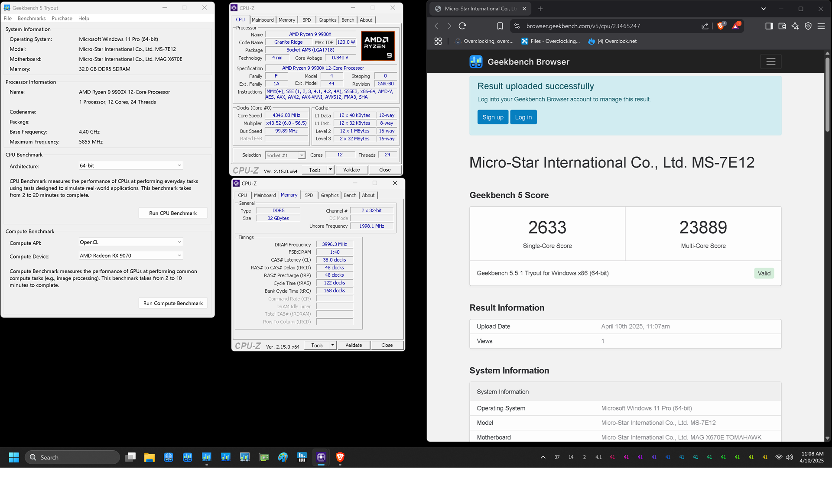Click the browser back arrow
Viewport: 832px width, 504px height.
click(437, 26)
